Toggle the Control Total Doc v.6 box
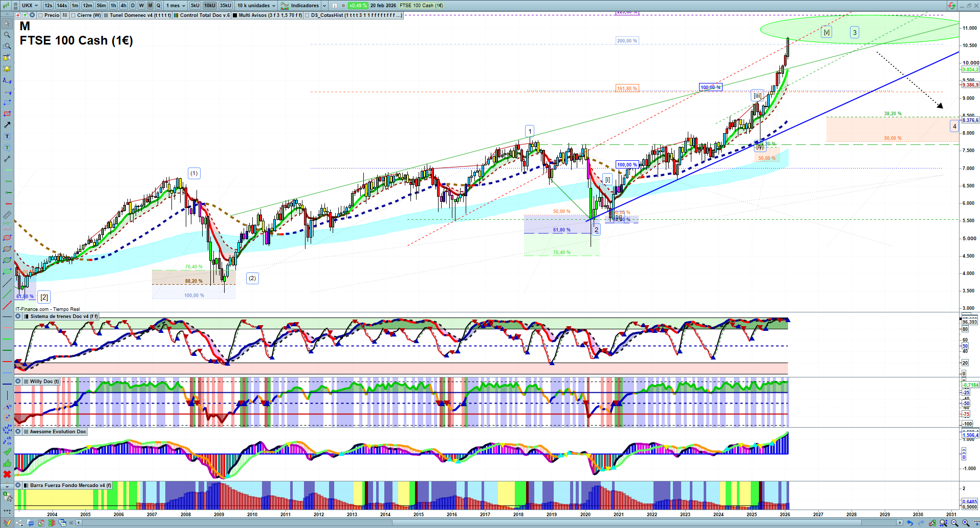980x528 pixels. [x=176, y=15]
